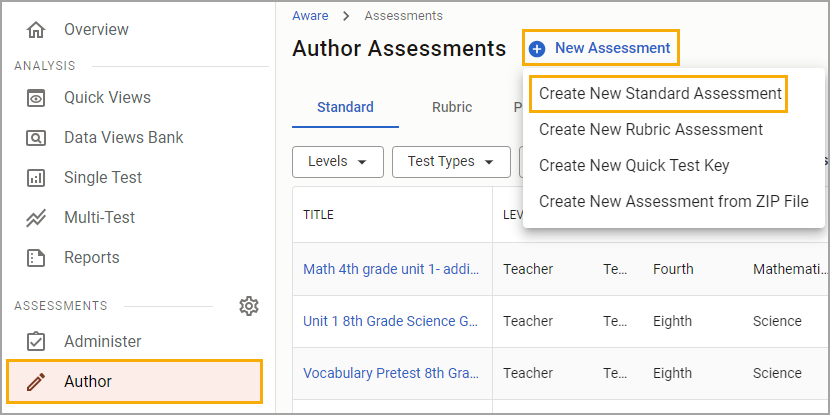830x415 pixels.
Task: Open Assessments settings gear icon
Action: tap(249, 306)
